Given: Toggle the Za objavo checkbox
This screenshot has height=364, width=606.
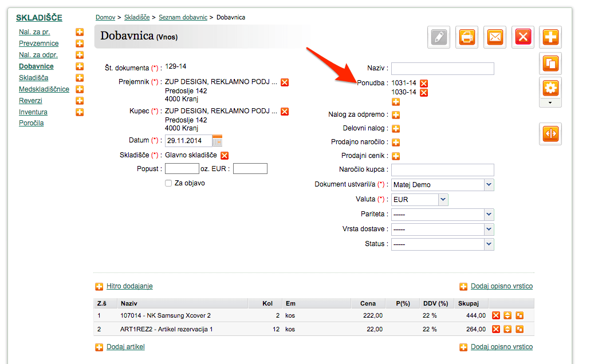Looking at the screenshot, I should pos(168,183).
